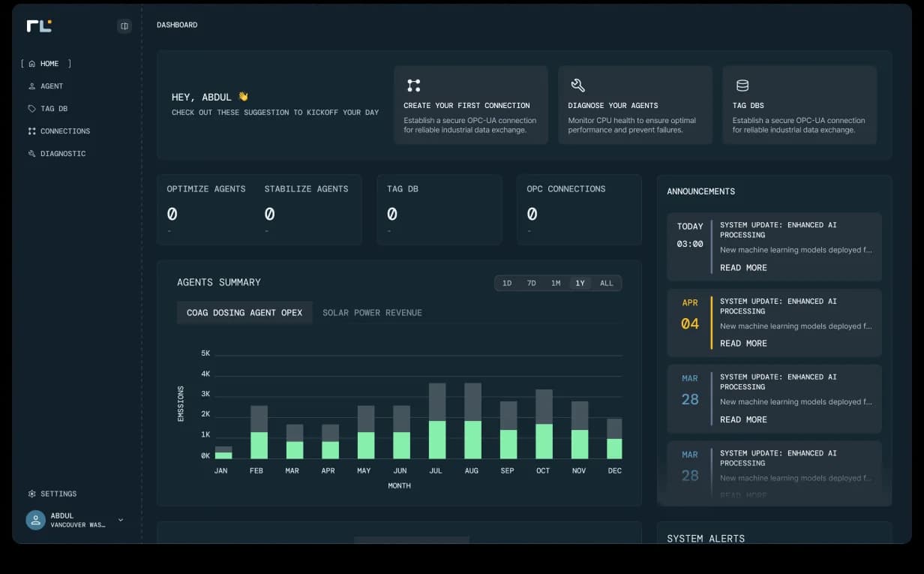Click the Tag DB tag icon
This screenshot has width=924, height=574.
[x=31, y=109]
